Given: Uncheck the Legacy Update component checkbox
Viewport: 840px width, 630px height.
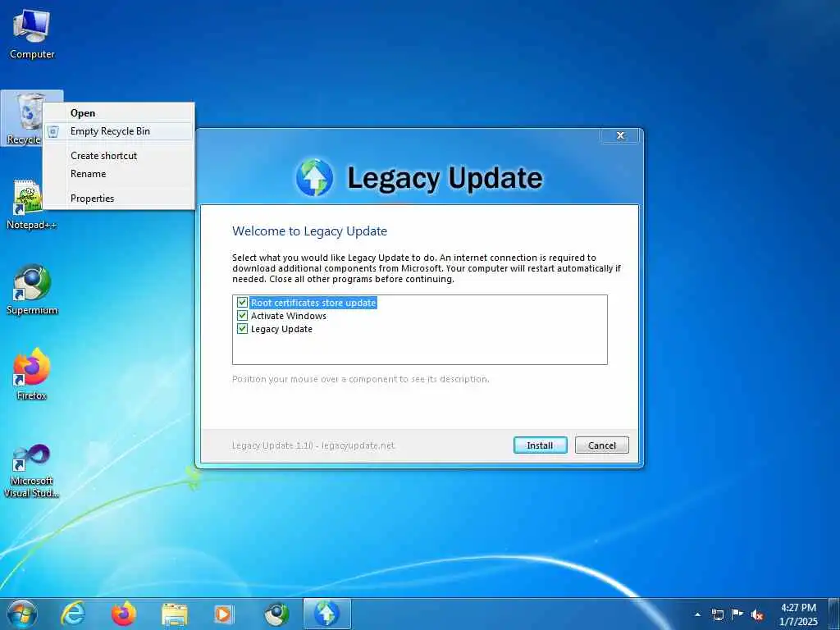Looking at the screenshot, I should [242, 329].
